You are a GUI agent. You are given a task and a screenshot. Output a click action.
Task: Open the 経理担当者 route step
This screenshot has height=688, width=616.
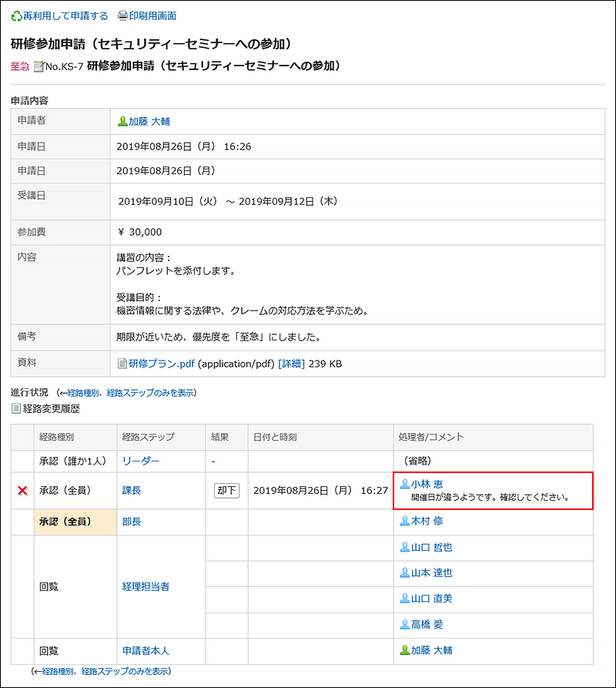(x=146, y=586)
